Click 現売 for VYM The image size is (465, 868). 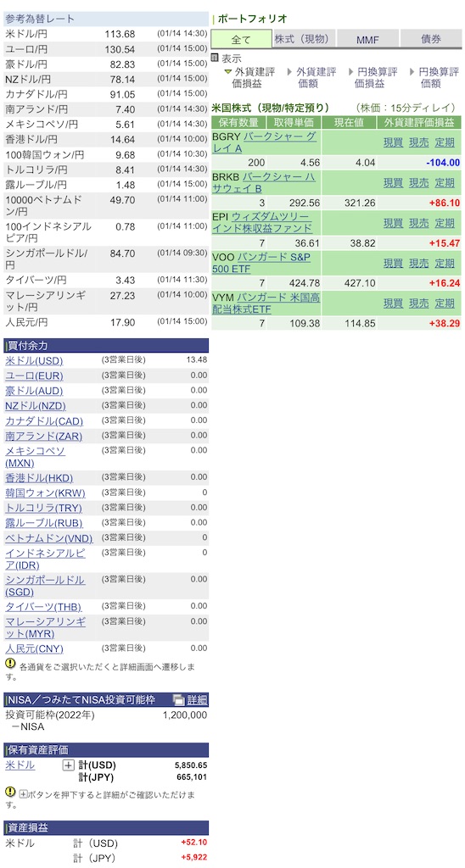pyautogui.click(x=418, y=304)
